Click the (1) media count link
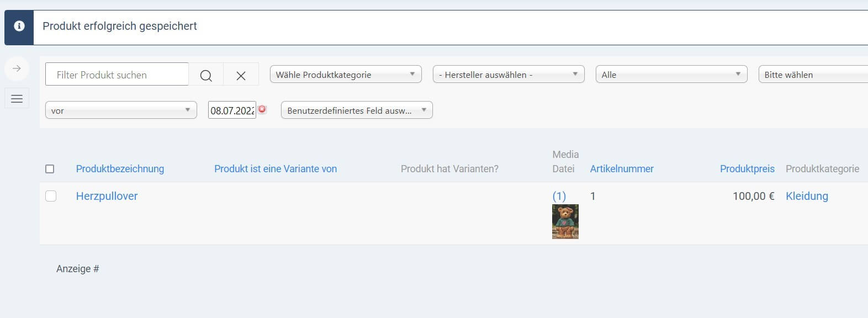This screenshot has width=868, height=318. 559,196
